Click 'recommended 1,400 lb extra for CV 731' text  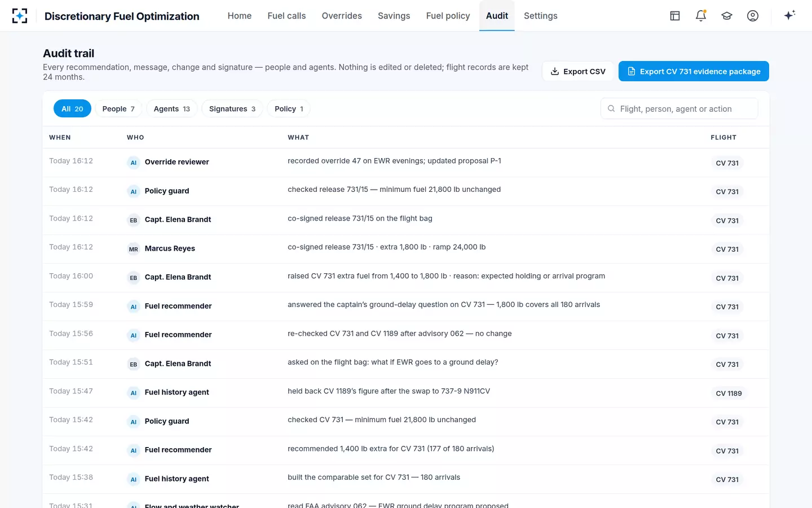[x=391, y=449]
